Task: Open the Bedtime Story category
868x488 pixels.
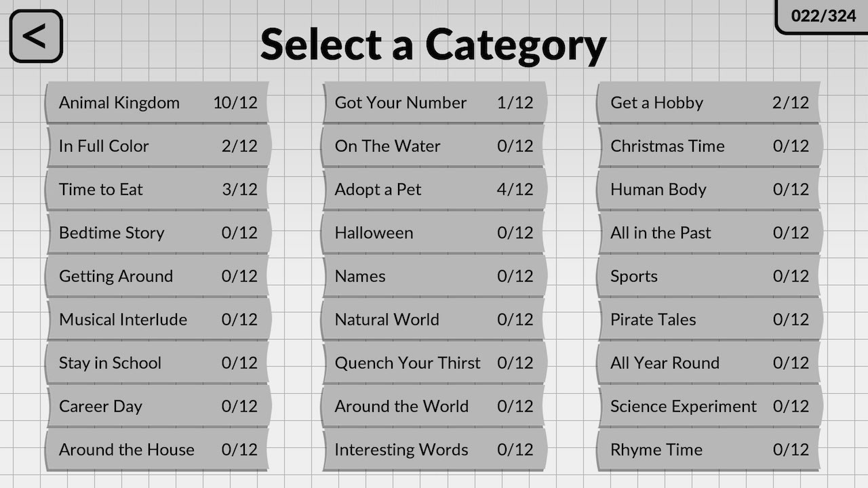Action: (157, 233)
